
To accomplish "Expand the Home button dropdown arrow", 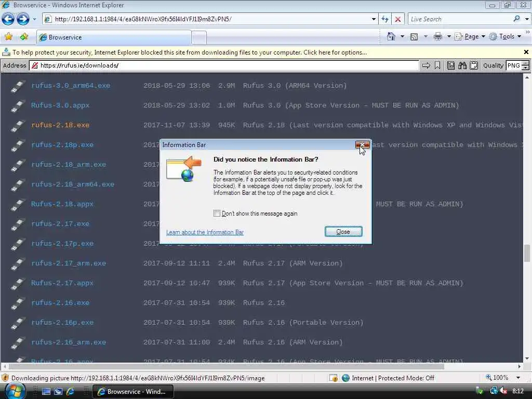I will point(403,36).
